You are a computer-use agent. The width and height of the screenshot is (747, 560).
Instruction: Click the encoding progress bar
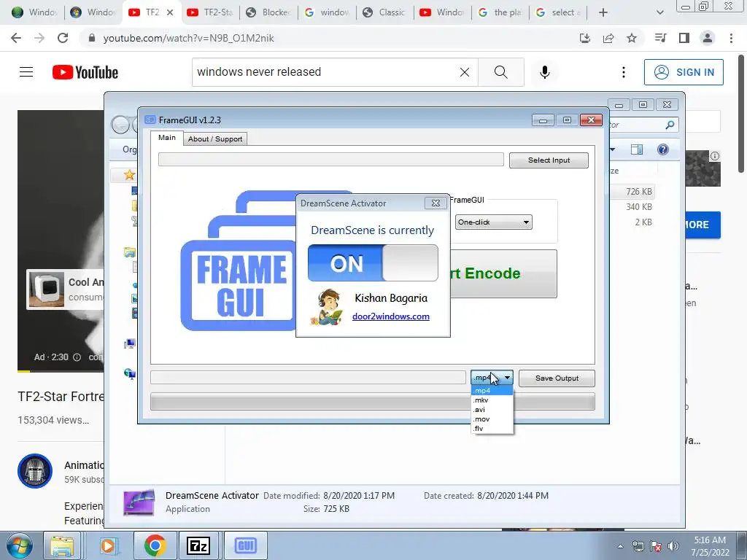pyautogui.click(x=373, y=401)
